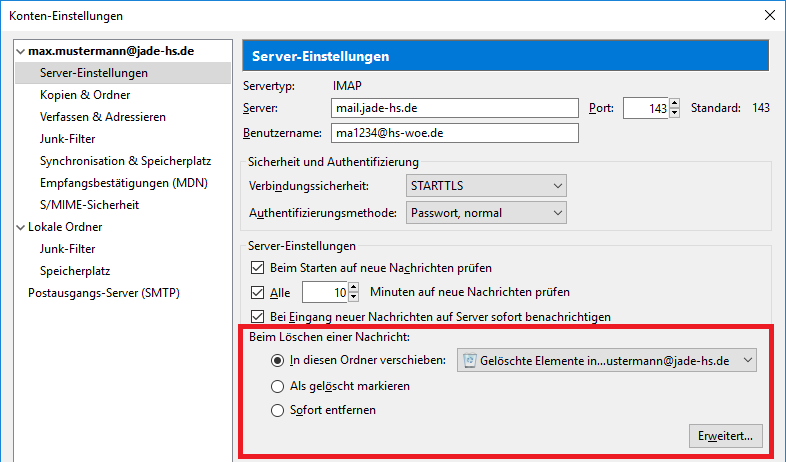Select 'In diesen Ordner verschieben' radio button
This screenshot has height=462, width=786.
click(x=277, y=360)
